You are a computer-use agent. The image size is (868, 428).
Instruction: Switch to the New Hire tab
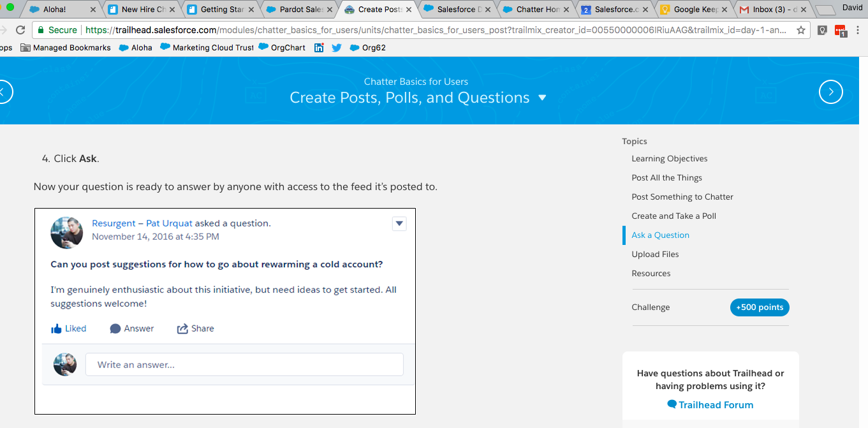(142, 10)
